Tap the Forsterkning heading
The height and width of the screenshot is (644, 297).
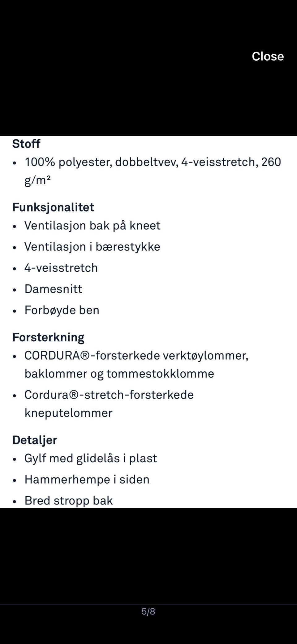tap(49, 337)
